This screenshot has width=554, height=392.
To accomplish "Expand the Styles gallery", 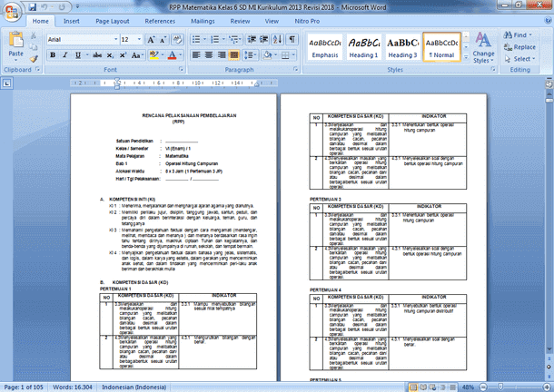I will [x=466, y=57].
